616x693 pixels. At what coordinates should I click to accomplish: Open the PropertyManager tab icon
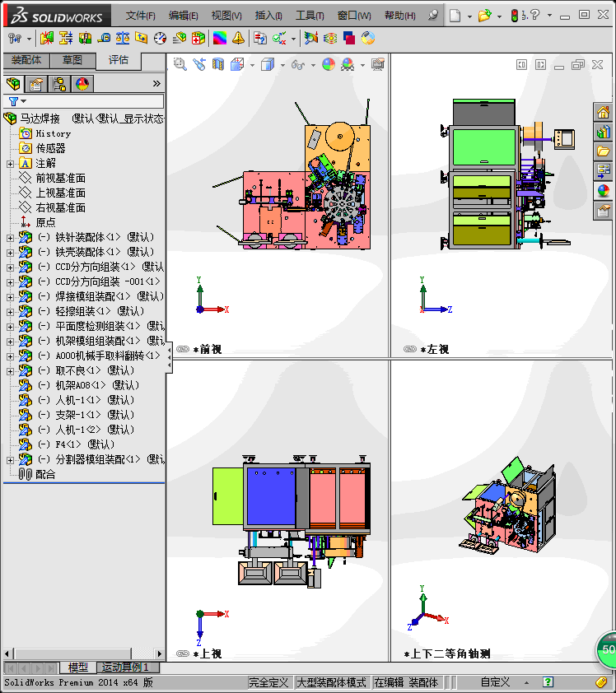(35, 83)
